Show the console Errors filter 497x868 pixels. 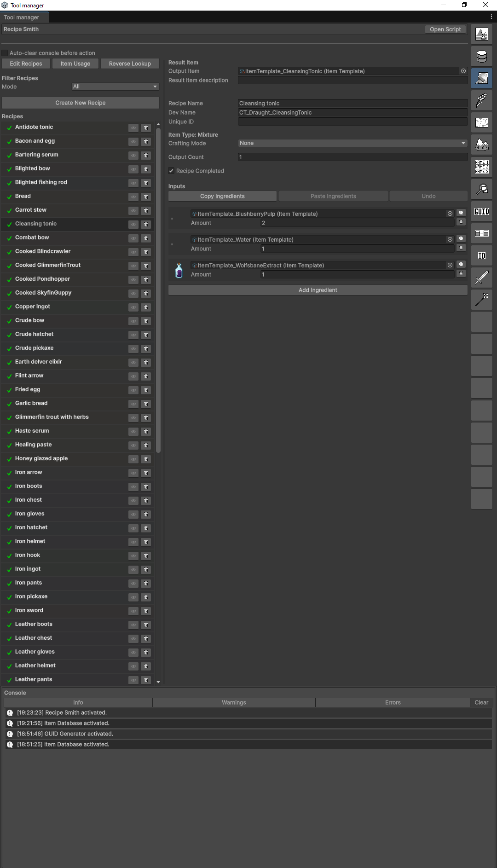tap(393, 702)
